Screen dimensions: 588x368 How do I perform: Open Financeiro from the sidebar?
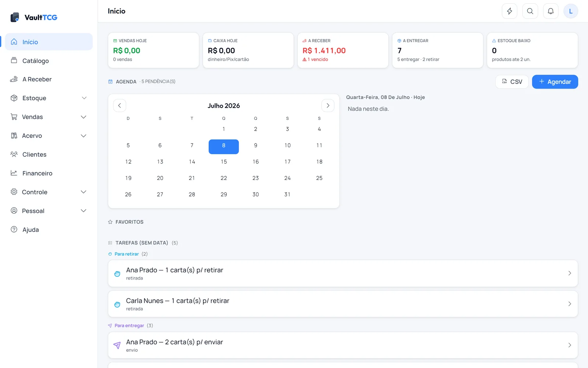(49, 173)
